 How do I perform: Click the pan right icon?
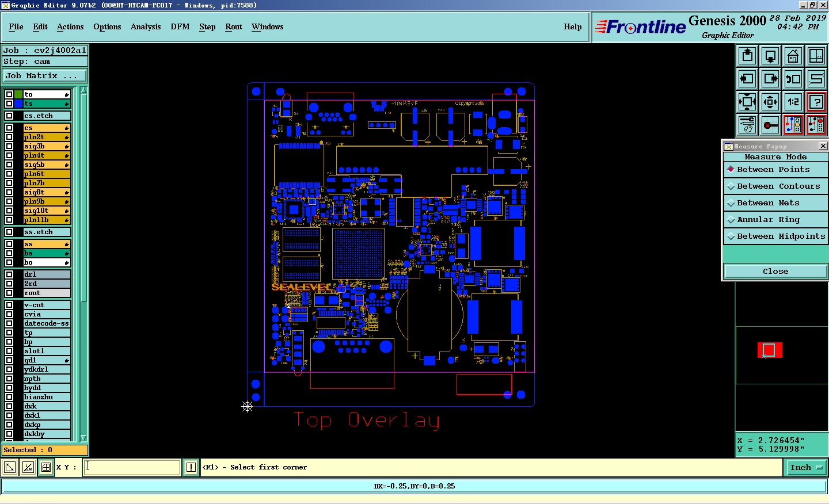[770, 79]
